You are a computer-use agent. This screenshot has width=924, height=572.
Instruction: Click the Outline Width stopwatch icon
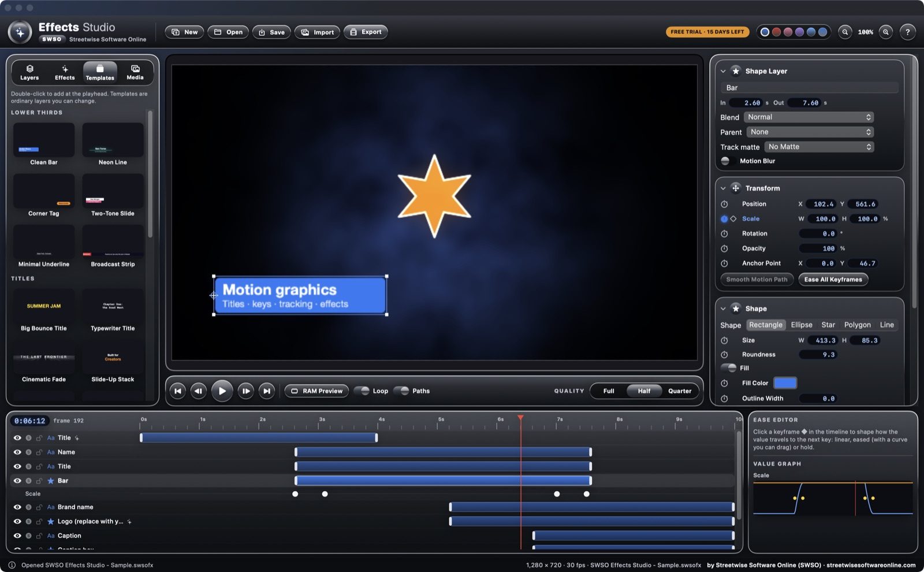point(724,398)
